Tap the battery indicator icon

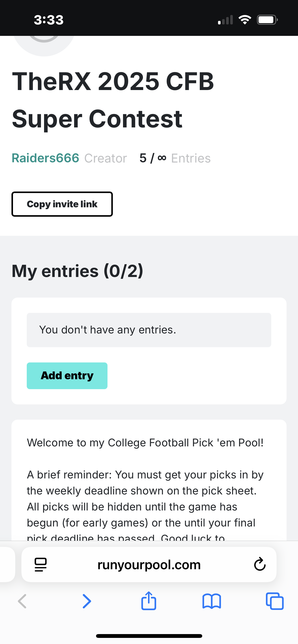click(267, 20)
